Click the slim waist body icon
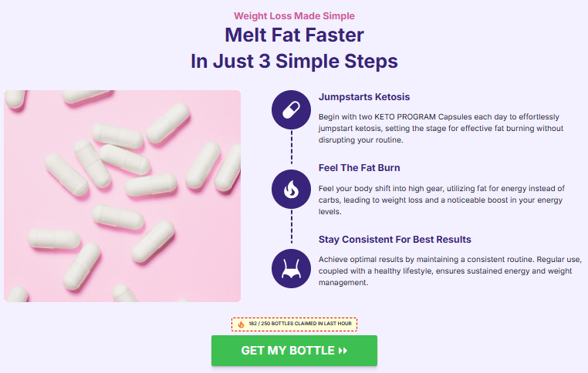Viewport: 588px width, 373px height. click(291, 268)
